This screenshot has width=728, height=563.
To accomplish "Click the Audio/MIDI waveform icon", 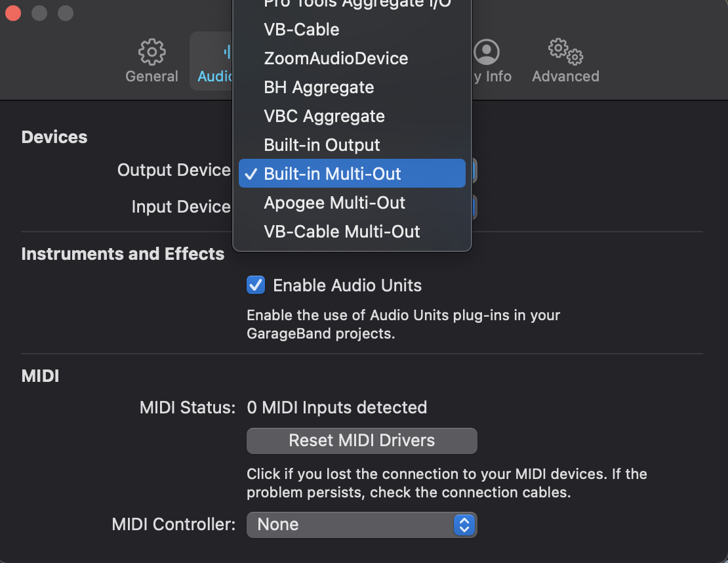I will tap(228, 52).
